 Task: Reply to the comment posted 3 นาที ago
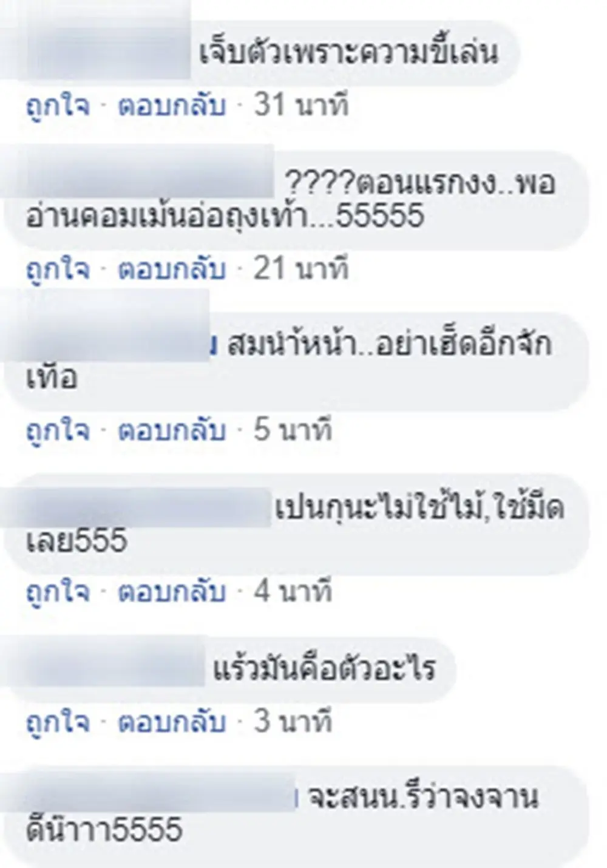(x=172, y=722)
